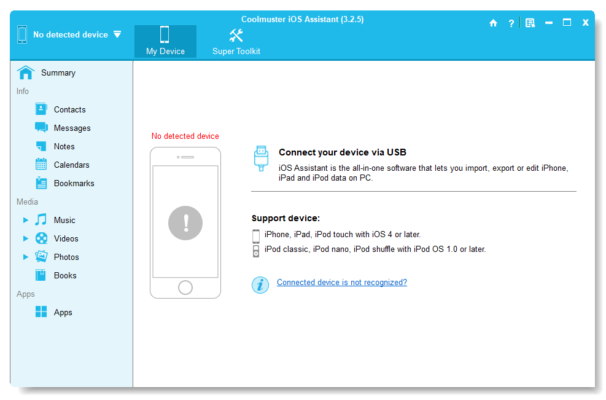Click the Books icon
Image resolution: width=606 pixels, height=400 pixels.
click(x=41, y=275)
